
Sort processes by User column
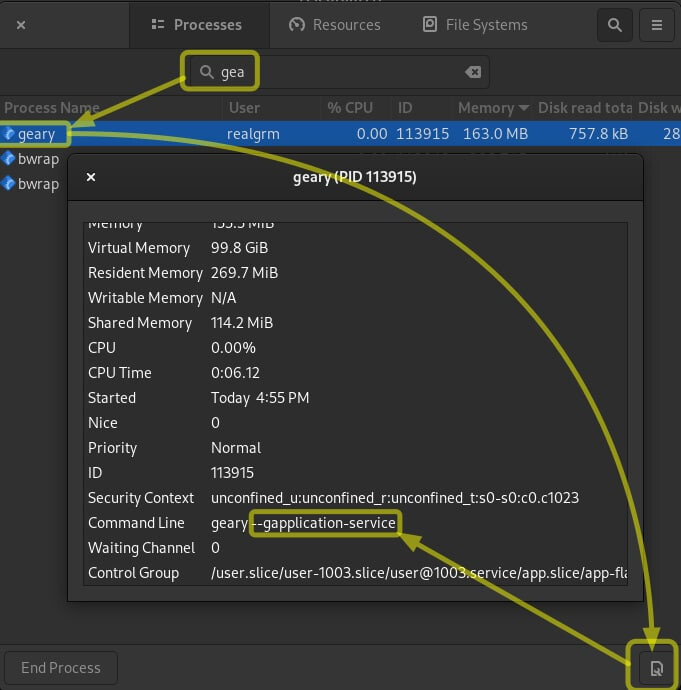click(244, 108)
